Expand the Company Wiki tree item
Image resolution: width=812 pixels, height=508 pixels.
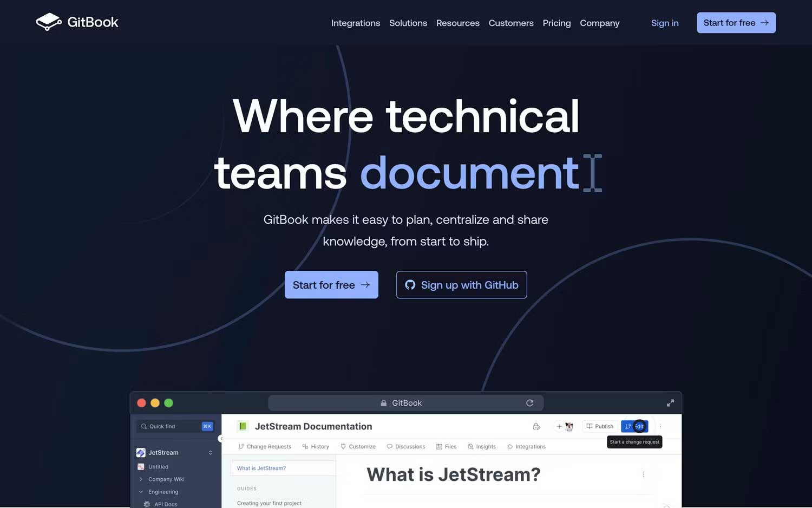point(141,479)
